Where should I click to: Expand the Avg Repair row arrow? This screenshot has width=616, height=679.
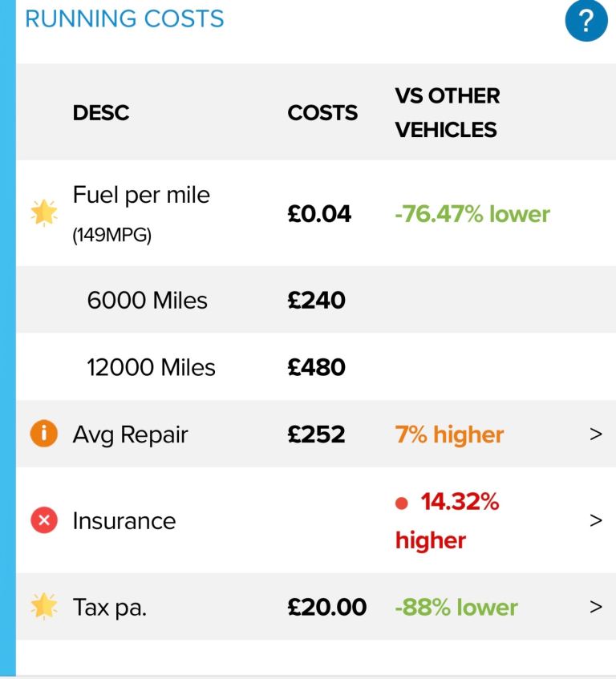coord(595,434)
